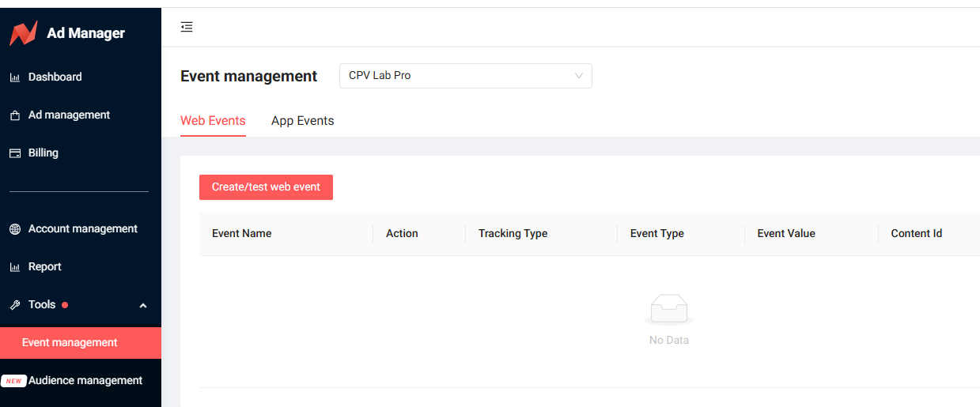This screenshot has height=407, width=980.
Task: Select the Web Events tab
Action: pyautogui.click(x=213, y=121)
